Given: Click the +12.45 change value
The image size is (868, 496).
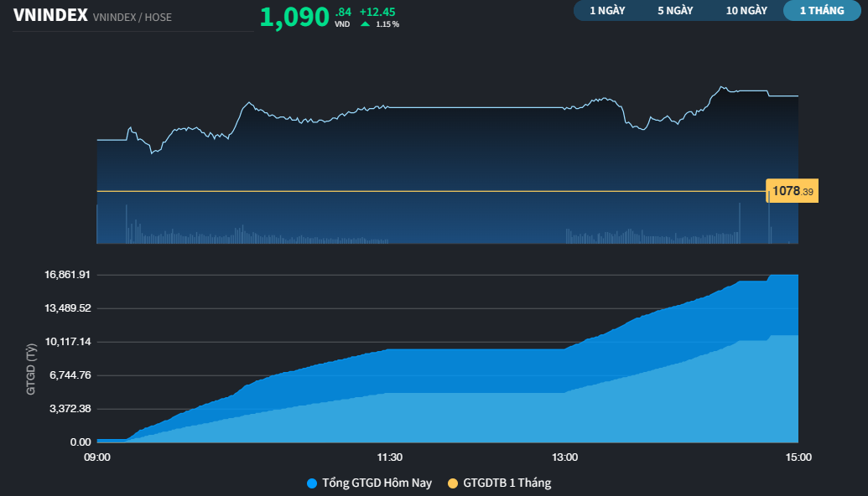Looking at the screenshot, I should click(376, 13).
